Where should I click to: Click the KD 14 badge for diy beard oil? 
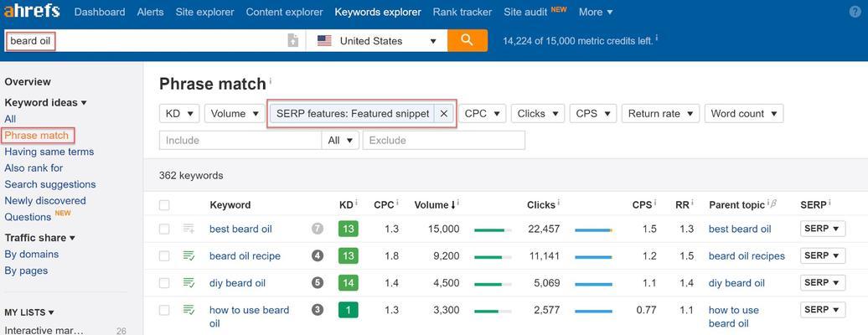[349, 283]
